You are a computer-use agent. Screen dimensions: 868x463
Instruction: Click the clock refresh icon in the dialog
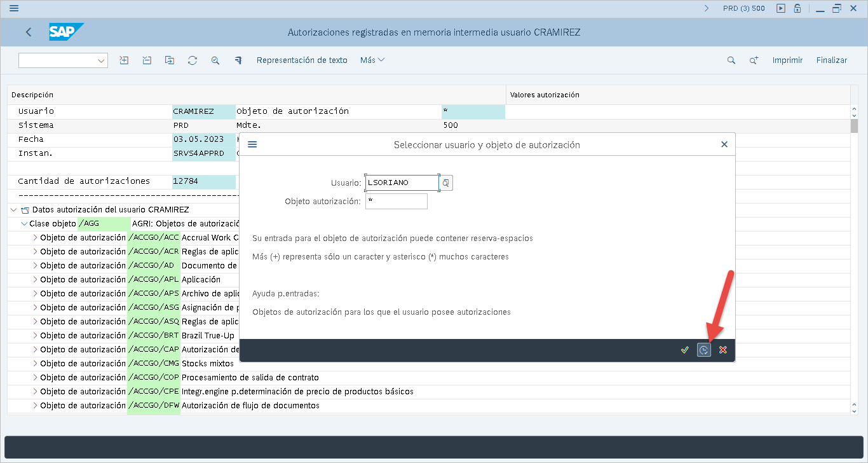pyautogui.click(x=703, y=349)
